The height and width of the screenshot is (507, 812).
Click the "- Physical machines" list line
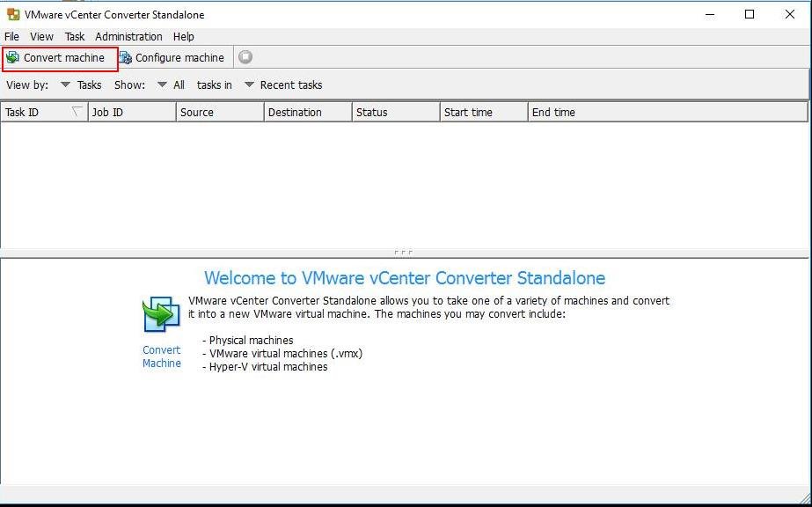(248, 341)
